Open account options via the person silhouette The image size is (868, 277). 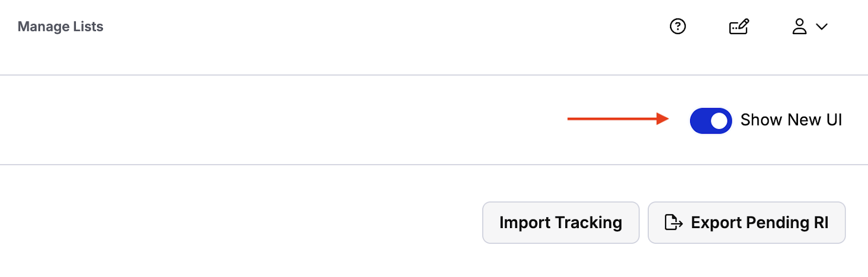(799, 26)
